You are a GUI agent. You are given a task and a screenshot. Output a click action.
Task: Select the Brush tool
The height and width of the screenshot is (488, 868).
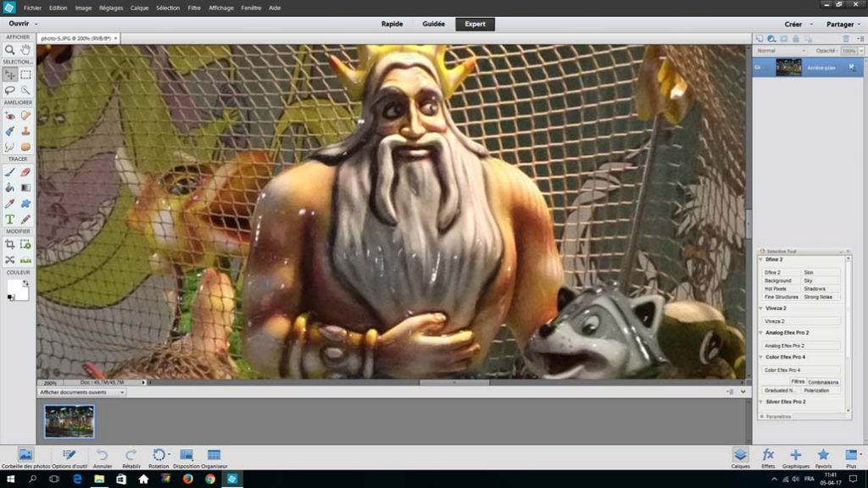point(10,172)
